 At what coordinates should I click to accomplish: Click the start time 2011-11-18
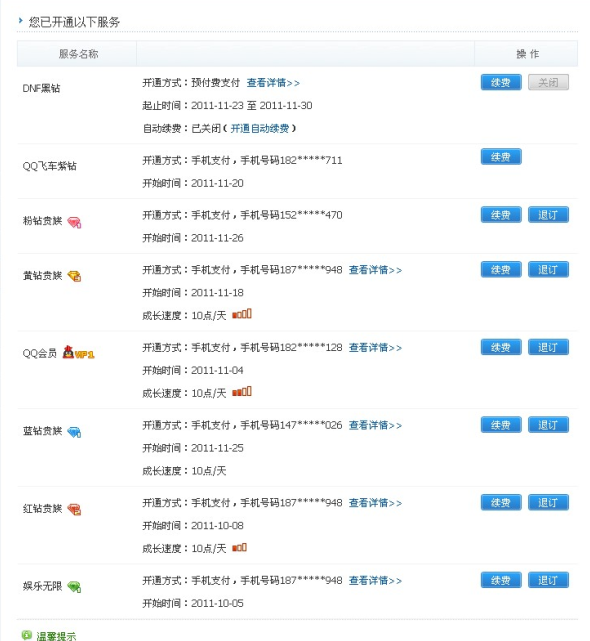[217, 293]
